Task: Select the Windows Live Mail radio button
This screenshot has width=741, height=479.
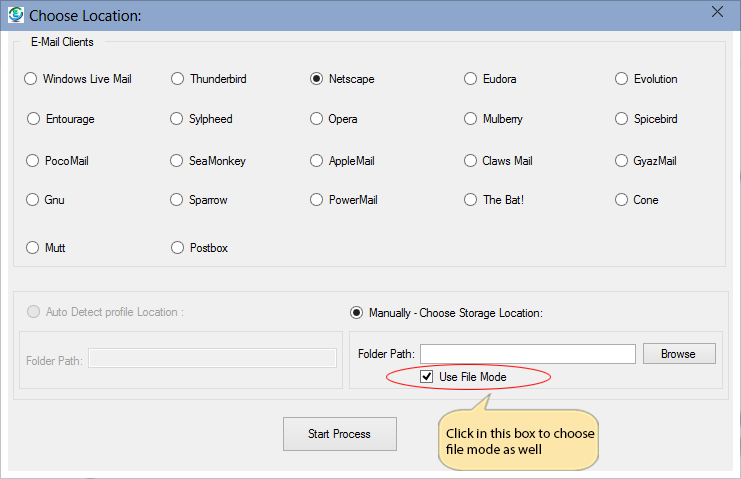Action: click(x=31, y=79)
